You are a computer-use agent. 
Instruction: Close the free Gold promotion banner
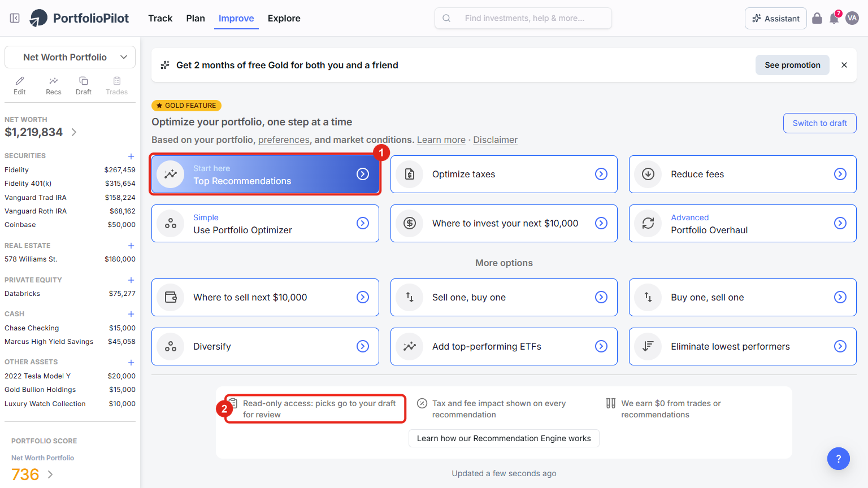coord(844,65)
